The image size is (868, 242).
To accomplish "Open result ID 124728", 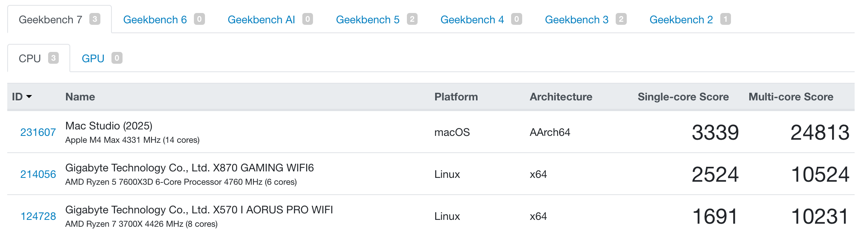I will pos(38,216).
